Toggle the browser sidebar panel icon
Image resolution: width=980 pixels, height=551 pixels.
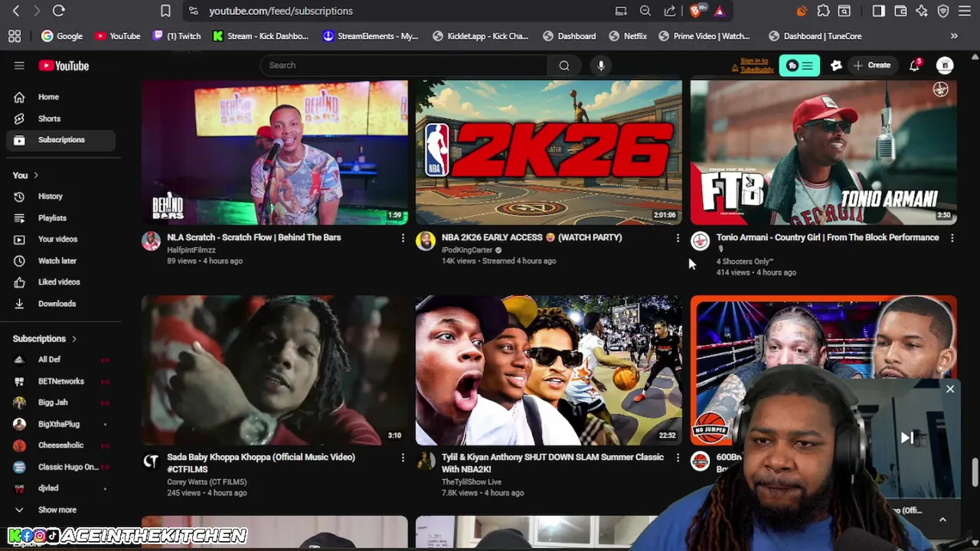[x=879, y=11]
